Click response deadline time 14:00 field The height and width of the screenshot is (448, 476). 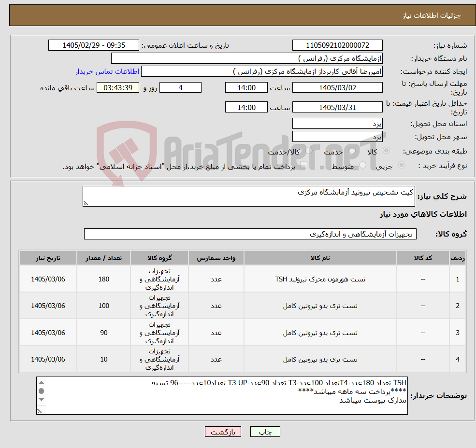pos(246,88)
